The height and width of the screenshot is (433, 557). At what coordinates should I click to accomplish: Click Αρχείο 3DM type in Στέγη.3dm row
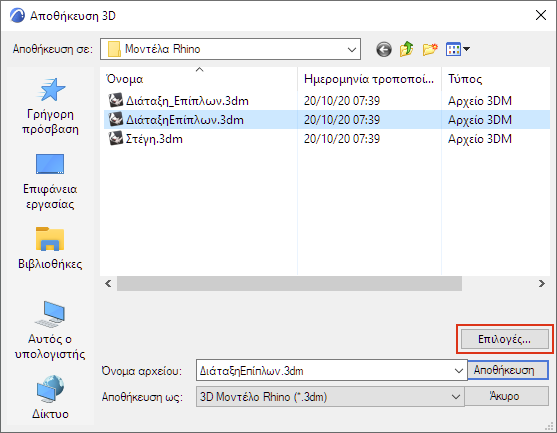pos(480,139)
